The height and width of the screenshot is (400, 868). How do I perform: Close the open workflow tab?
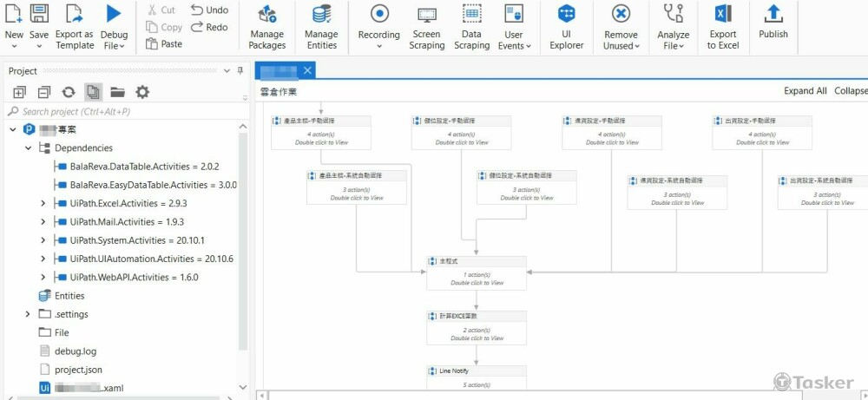(x=308, y=70)
